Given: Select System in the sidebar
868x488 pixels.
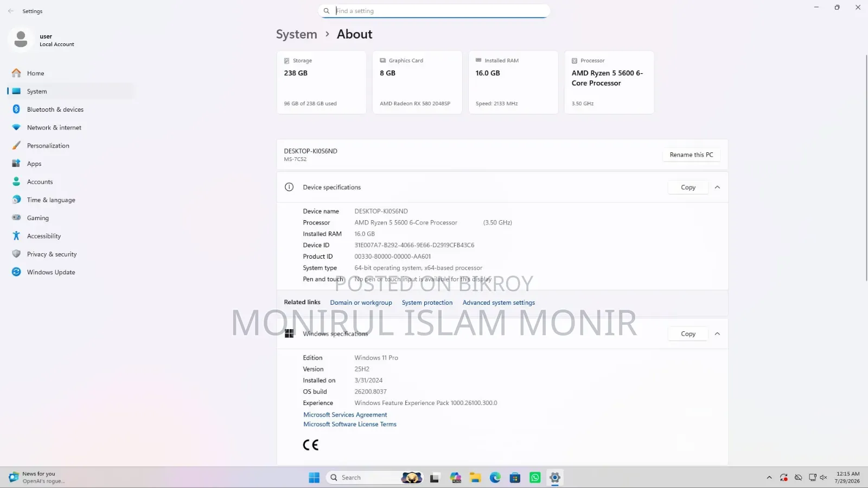Looking at the screenshot, I should 71,91.
